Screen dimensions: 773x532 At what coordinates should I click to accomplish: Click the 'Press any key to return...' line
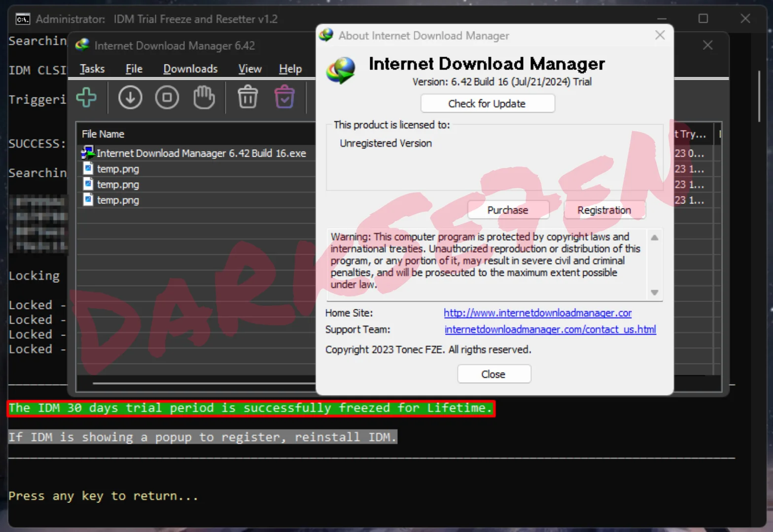tap(103, 496)
